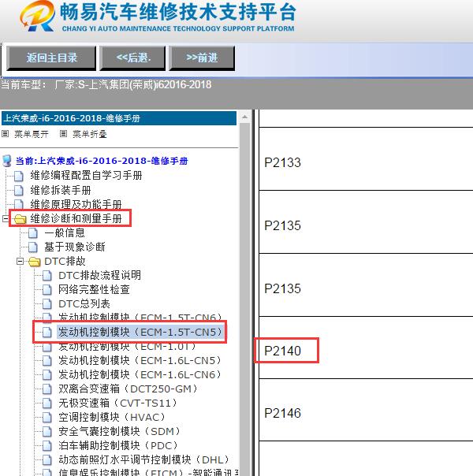Click page icon of 一般信息
Viewport: 473px width, 476px height.
pyautogui.click(x=33, y=233)
